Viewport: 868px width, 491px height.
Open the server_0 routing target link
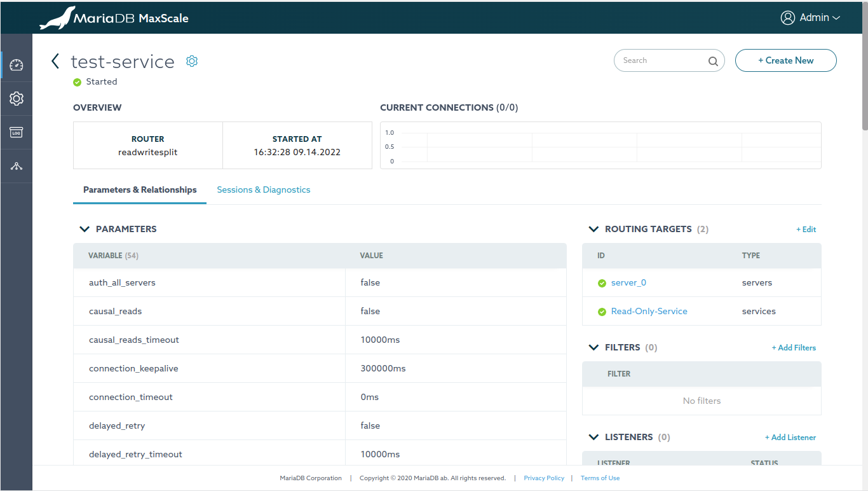coord(628,282)
